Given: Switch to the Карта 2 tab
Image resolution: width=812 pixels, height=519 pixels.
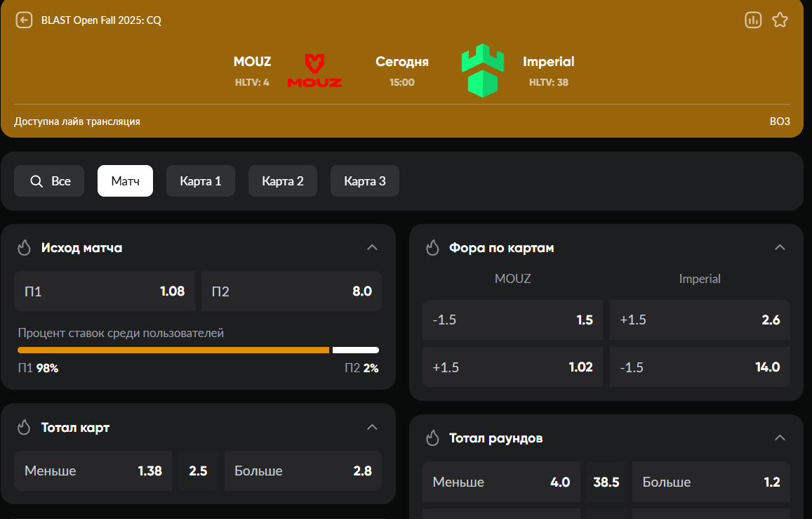Looking at the screenshot, I should tap(283, 180).
